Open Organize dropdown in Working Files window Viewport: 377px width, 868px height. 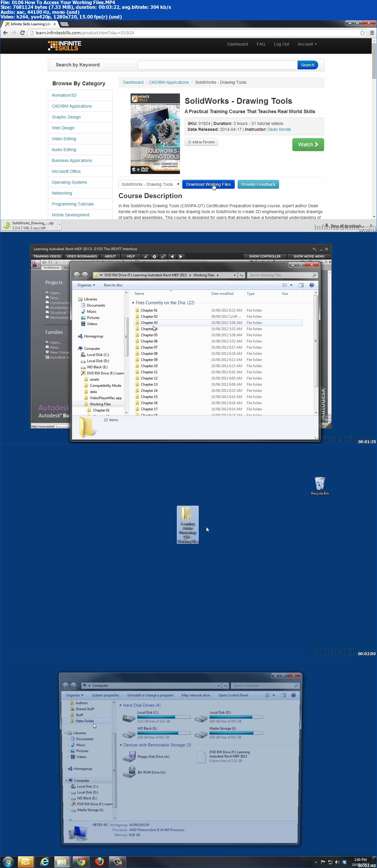pos(86,285)
